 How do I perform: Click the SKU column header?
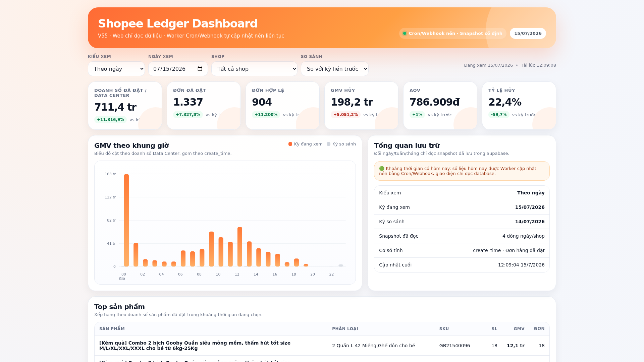click(x=444, y=329)
